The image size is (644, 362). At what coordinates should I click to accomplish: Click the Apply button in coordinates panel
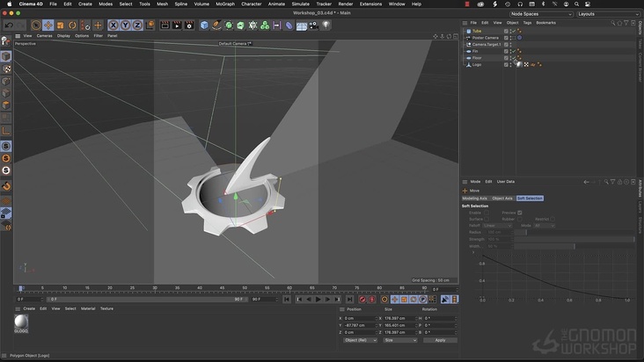pyautogui.click(x=440, y=340)
